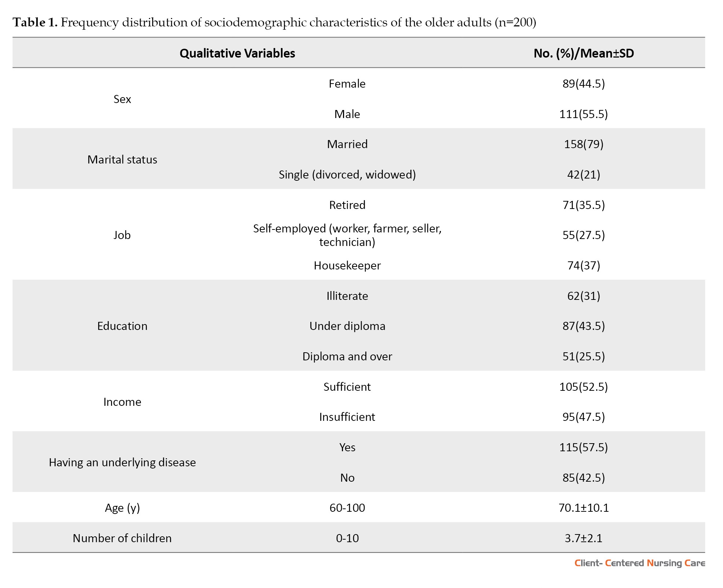Click the No. (%)/Mean±SD header
The width and height of the screenshot is (723, 588).
pyautogui.click(x=584, y=54)
